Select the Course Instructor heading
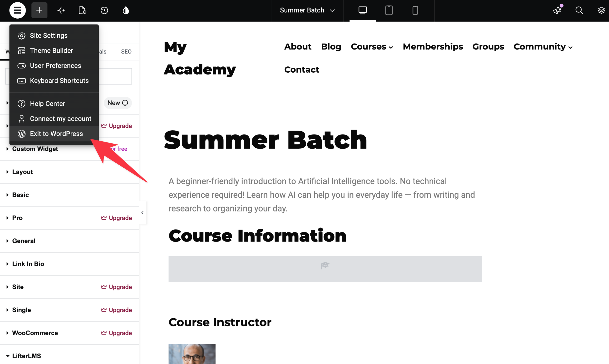The width and height of the screenshot is (609, 364). (220, 322)
